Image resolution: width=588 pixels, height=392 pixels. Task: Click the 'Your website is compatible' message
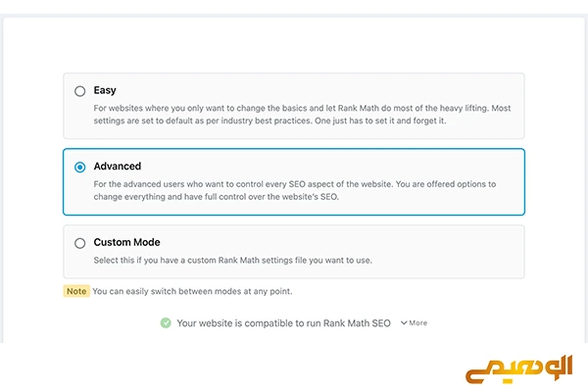point(283,323)
